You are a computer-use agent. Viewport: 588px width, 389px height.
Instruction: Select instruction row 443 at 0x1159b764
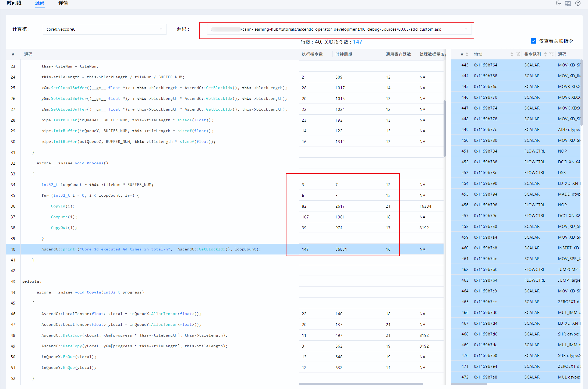(x=516, y=65)
